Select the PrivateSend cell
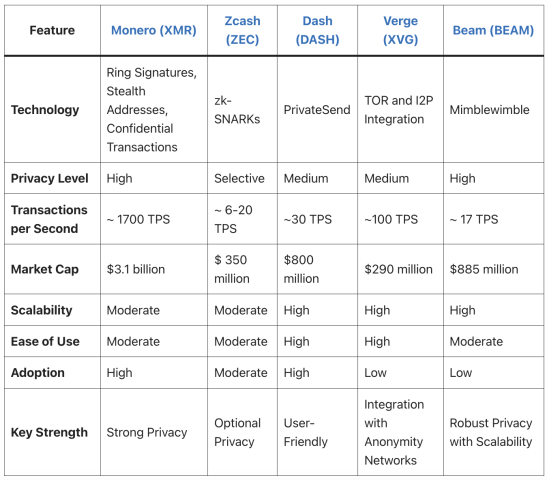This screenshot has width=547, height=480. [317, 110]
